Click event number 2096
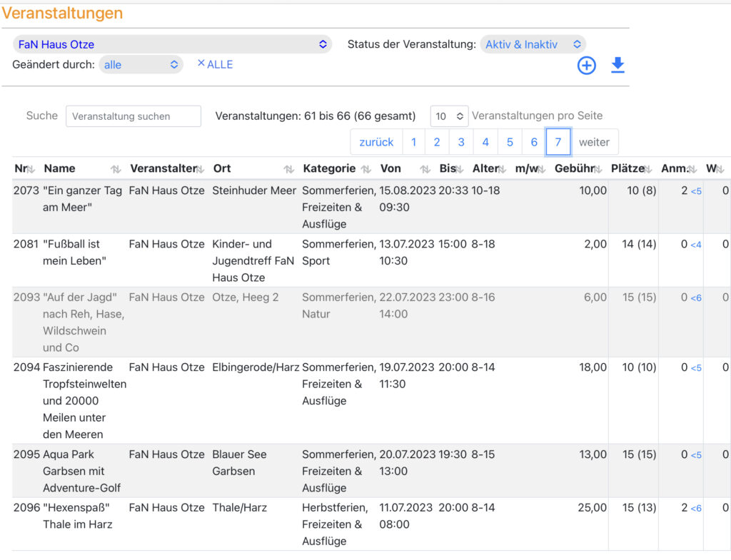Image resolution: width=731 pixels, height=560 pixels. 26,507
